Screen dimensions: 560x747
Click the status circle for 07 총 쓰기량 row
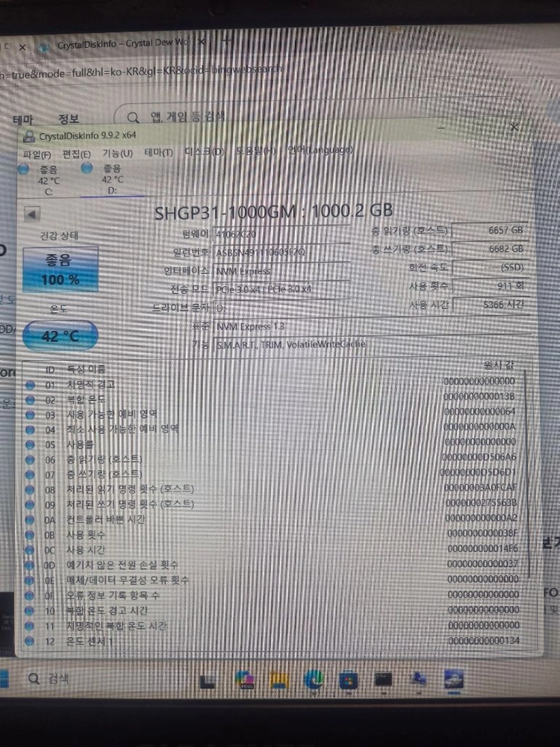tap(30, 474)
